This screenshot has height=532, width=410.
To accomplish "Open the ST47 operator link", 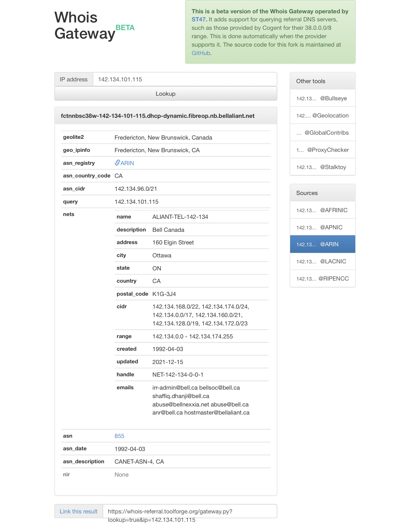I will 199,20.
